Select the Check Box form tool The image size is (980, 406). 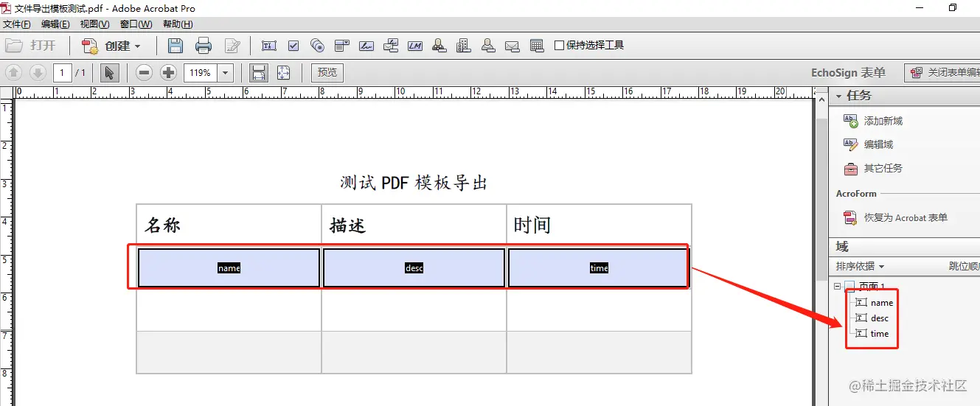[293, 46]
